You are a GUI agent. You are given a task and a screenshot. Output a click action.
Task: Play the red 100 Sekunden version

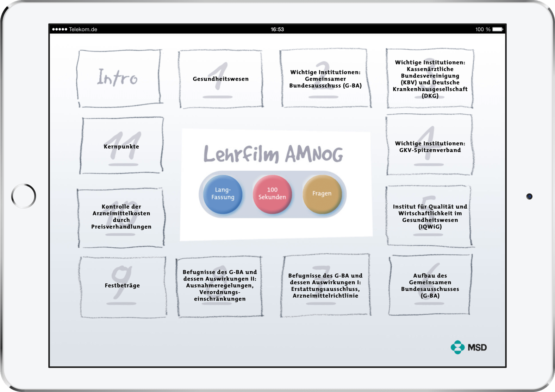click(x=272, y=194)
